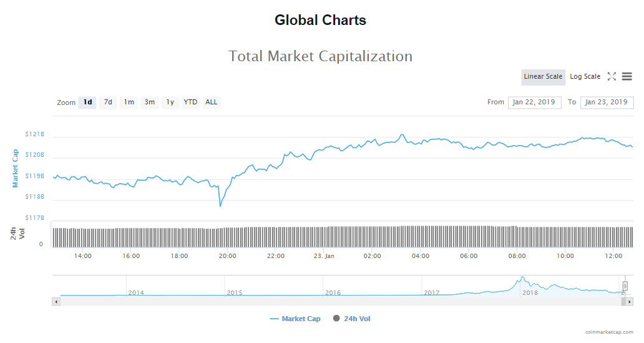The height and width of the screenshot is (343, 644).
Task: Select the 1d zoom range
Action: 87,102
